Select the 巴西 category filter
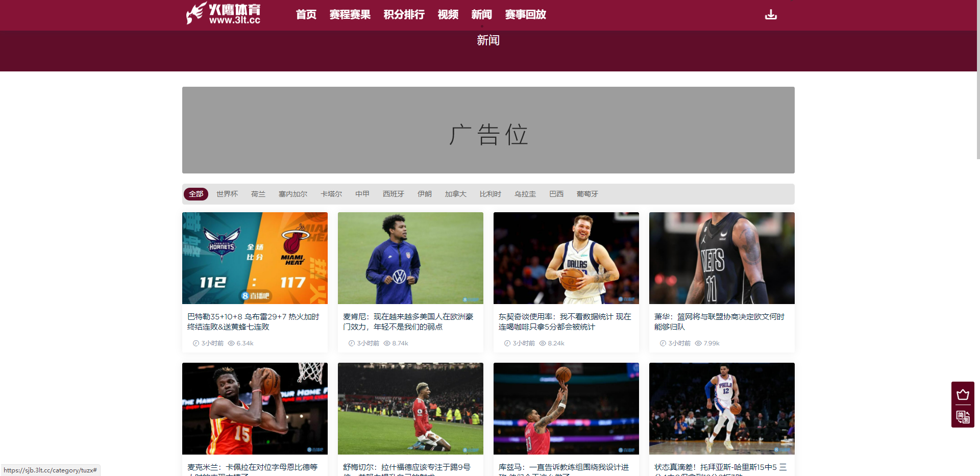980x476 pixels. tap(556, 194)
